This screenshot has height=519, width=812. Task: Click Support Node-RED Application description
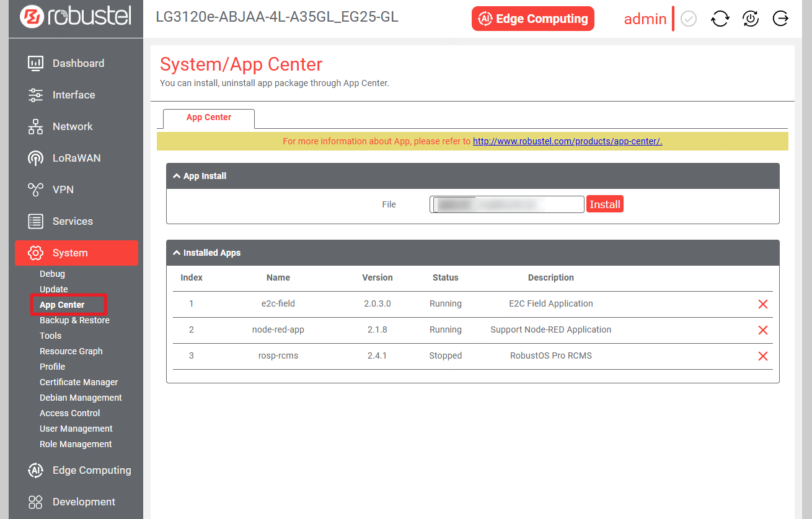[x=551, y=329]
